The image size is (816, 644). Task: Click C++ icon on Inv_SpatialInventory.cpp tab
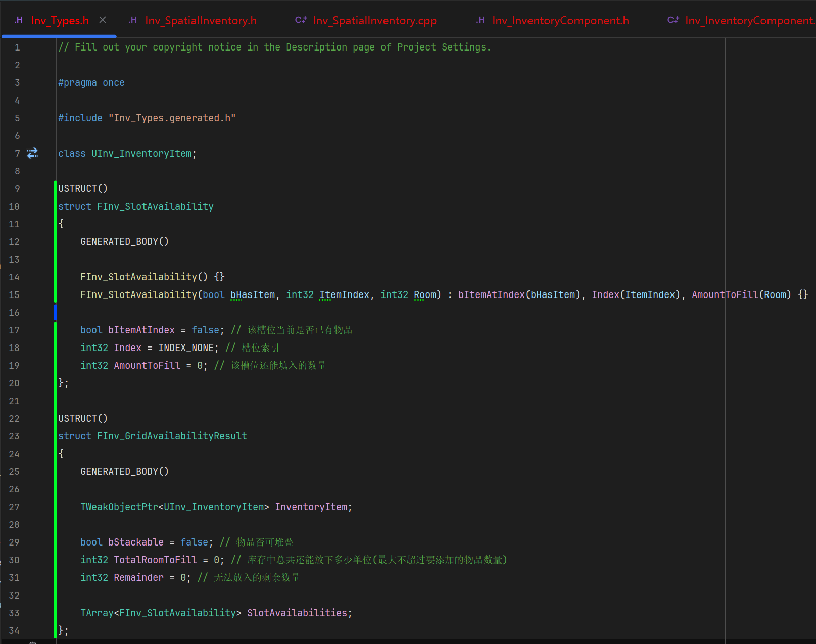coord(301,20)
